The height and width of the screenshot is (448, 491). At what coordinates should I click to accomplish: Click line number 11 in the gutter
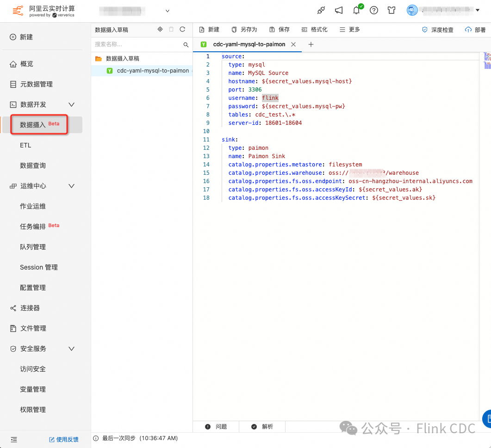[x=206, y=140]
